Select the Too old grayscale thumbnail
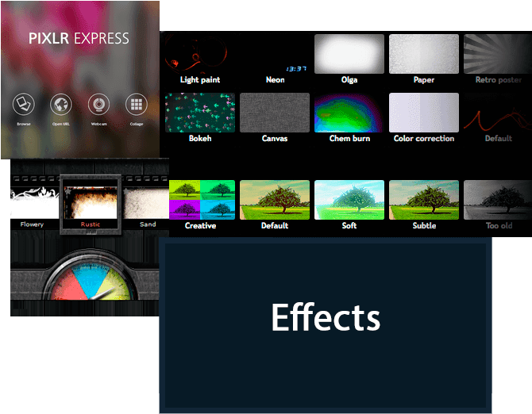 click(498, 200)
